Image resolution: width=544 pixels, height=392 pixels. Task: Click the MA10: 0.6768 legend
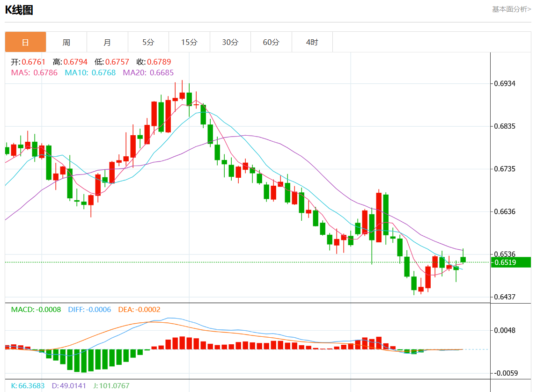tap(90, 73)
